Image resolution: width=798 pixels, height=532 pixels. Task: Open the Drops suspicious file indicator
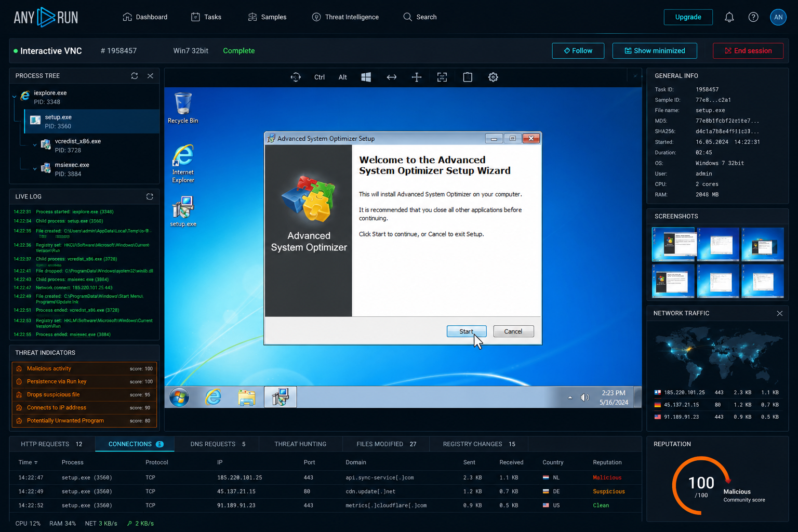click(84, 394)
